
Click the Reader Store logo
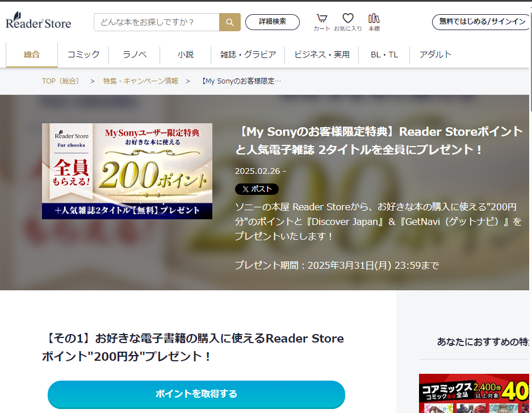(39, 20)
